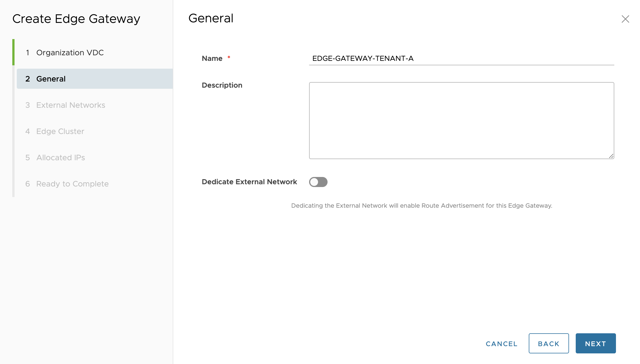Close the Create Edge Gateway dialog
The width and height of the screenshot is (640, 364).
625,19
